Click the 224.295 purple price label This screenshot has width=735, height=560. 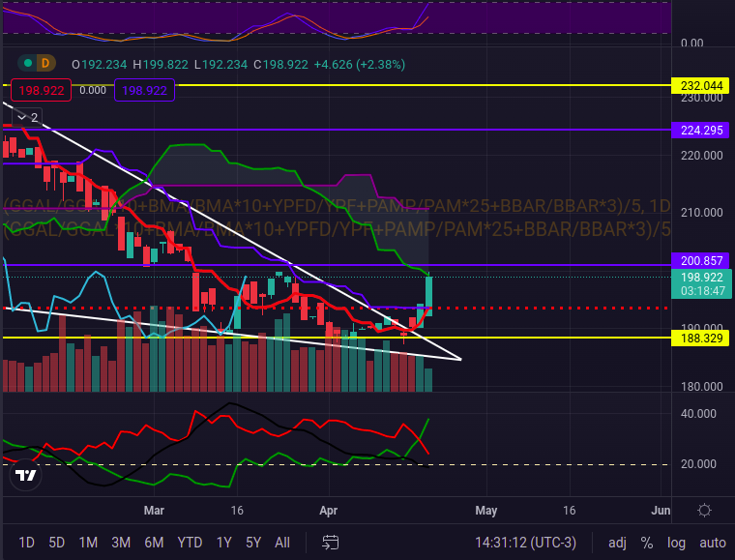point(700,130)
